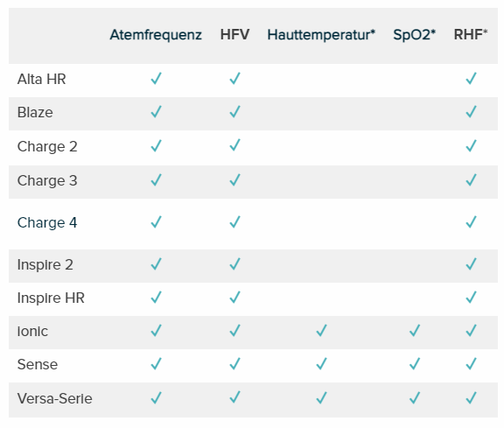504x428 pixels.
Task: Click Alta HR Atemfrequenz checkmark
Action: pos(157,79)
